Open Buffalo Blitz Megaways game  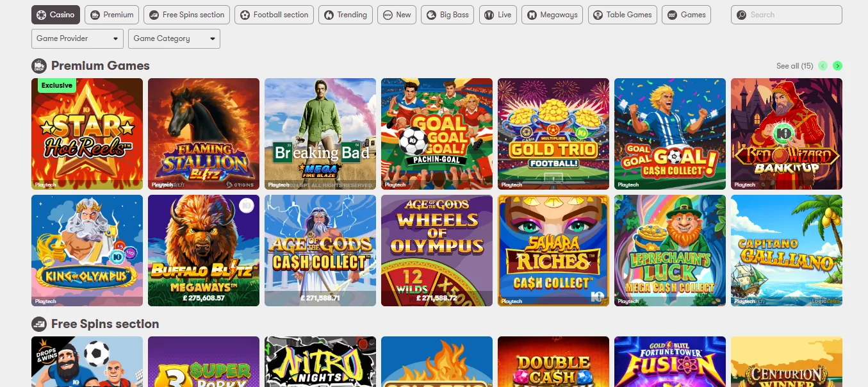[x=204, y=251]
